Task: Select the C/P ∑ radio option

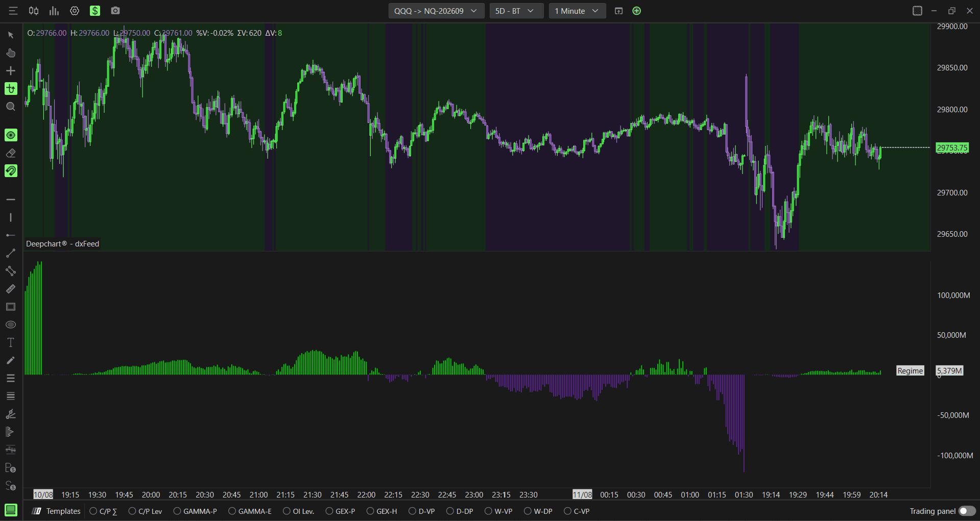Action: coord(103,511)
